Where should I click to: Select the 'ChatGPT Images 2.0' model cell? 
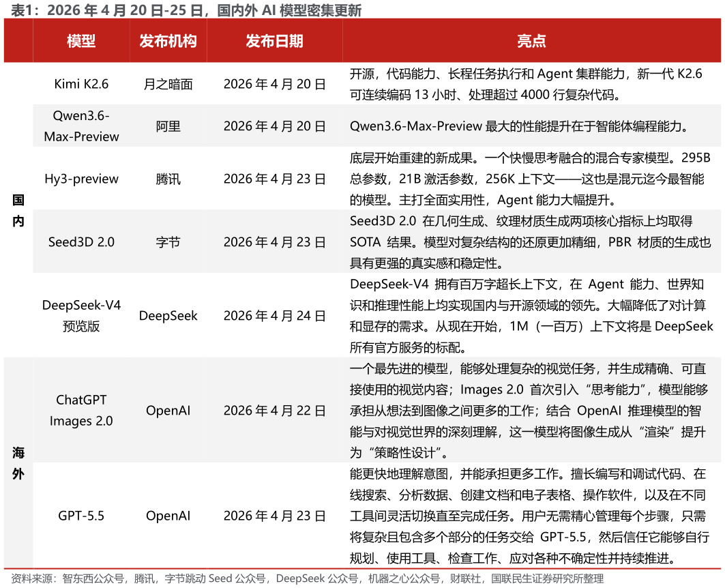pos(81,410)
